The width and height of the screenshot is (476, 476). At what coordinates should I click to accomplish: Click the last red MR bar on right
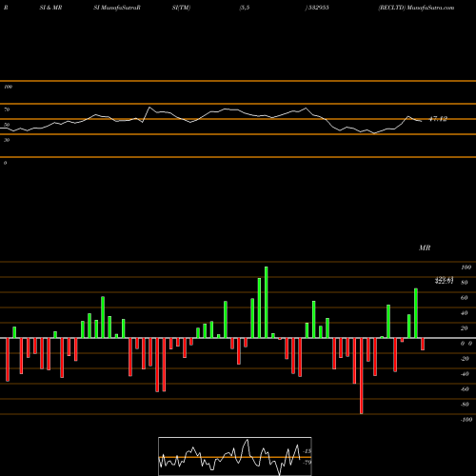pos(423,344)
